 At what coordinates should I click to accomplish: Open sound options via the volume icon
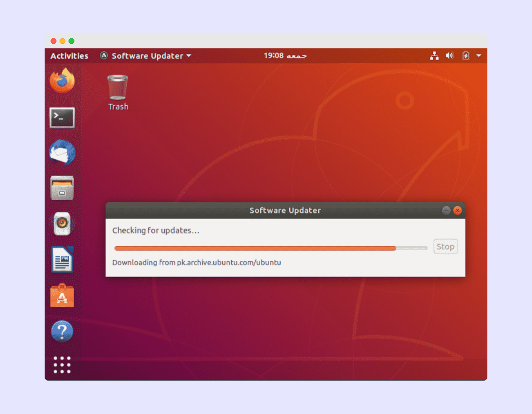pos(449,55)
